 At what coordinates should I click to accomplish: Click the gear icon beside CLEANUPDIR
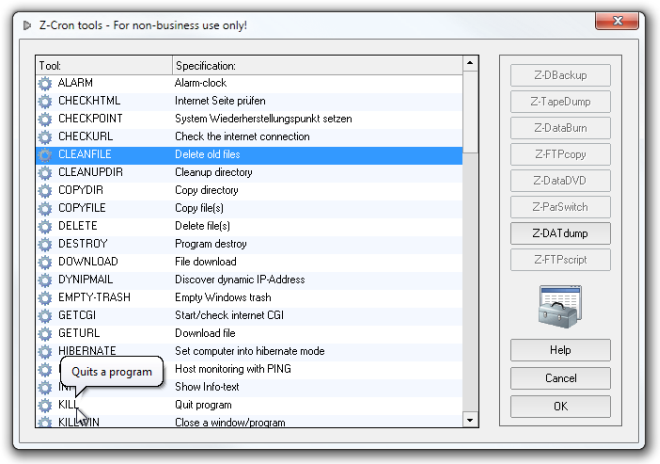(x=45, y=173)
